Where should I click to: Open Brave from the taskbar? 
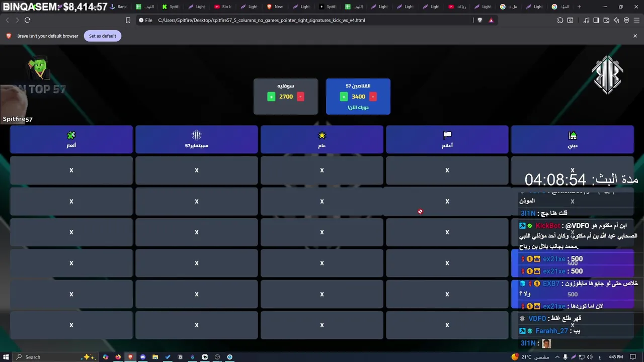[x=130, y=357]
